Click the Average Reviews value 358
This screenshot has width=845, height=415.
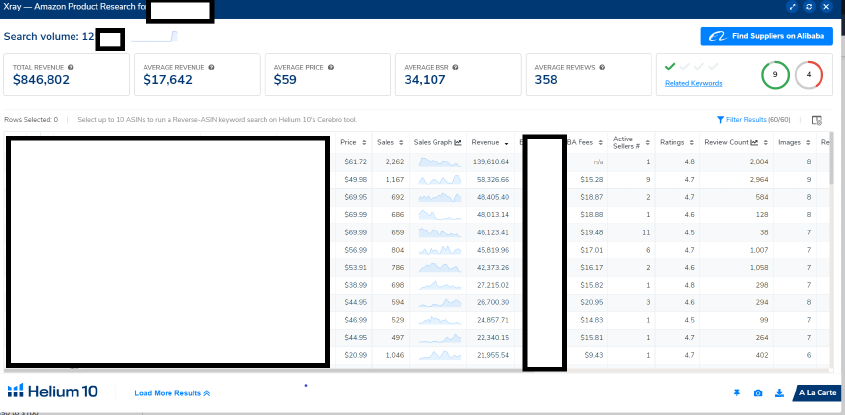point(546,80)
